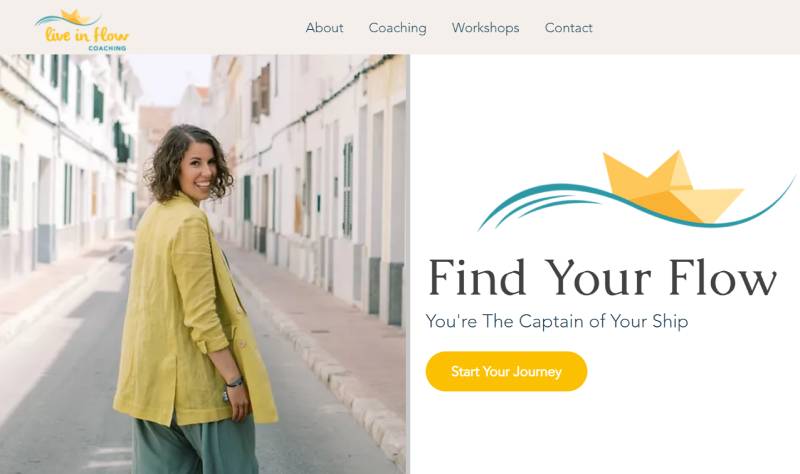Image resolution: width=800 pixels, height=474 pixels.
Task: Click the green trousers in the photo
Action: coord(195,445)
